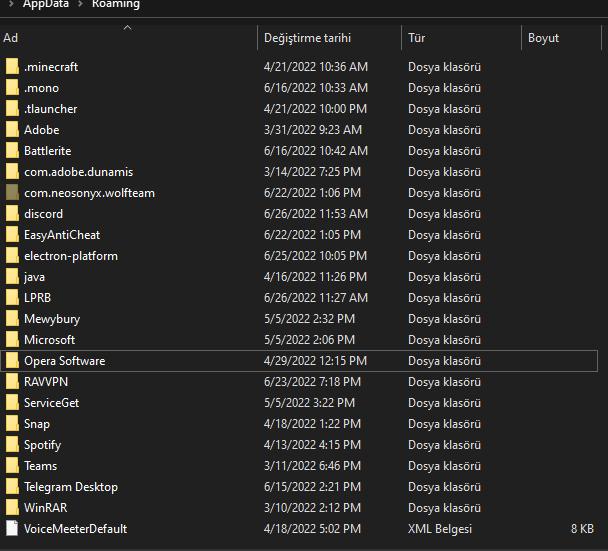Click the date 4/29/2022 12:15 PM

tap(315, 361)
